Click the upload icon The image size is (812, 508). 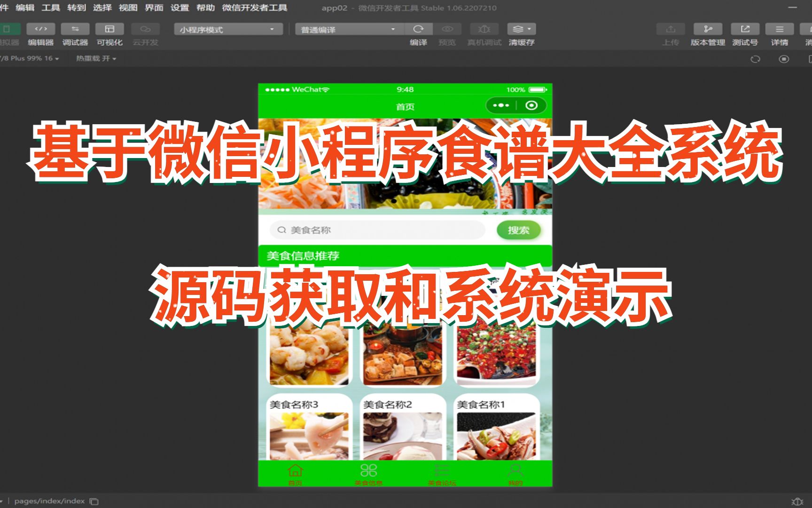tap(671, 29)
